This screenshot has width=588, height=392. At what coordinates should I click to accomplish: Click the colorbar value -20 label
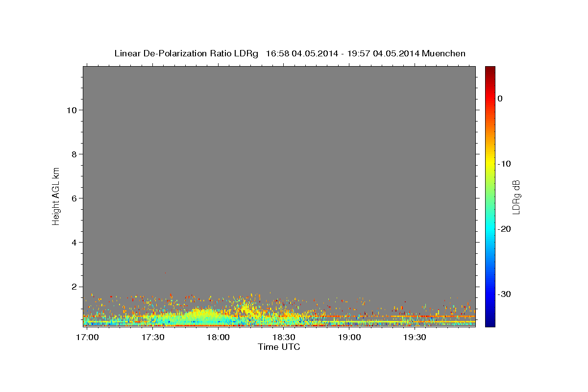(x=504, y=229)
